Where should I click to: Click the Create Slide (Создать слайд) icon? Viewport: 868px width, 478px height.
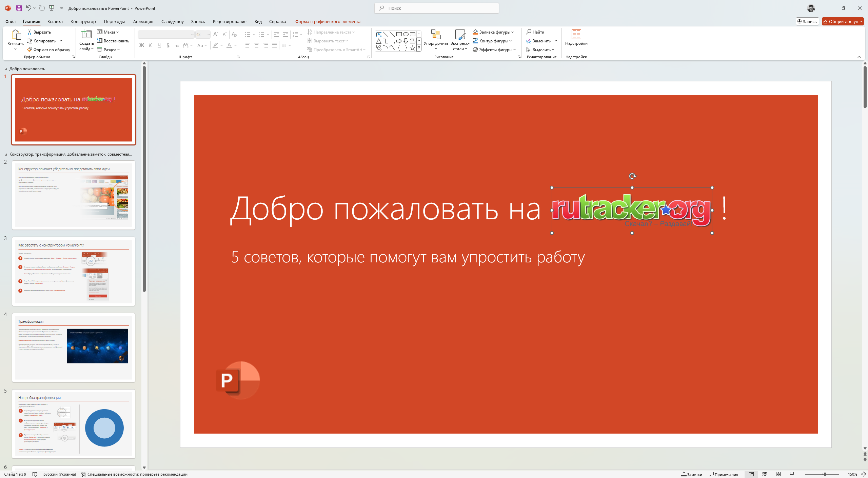click(86, 35)
